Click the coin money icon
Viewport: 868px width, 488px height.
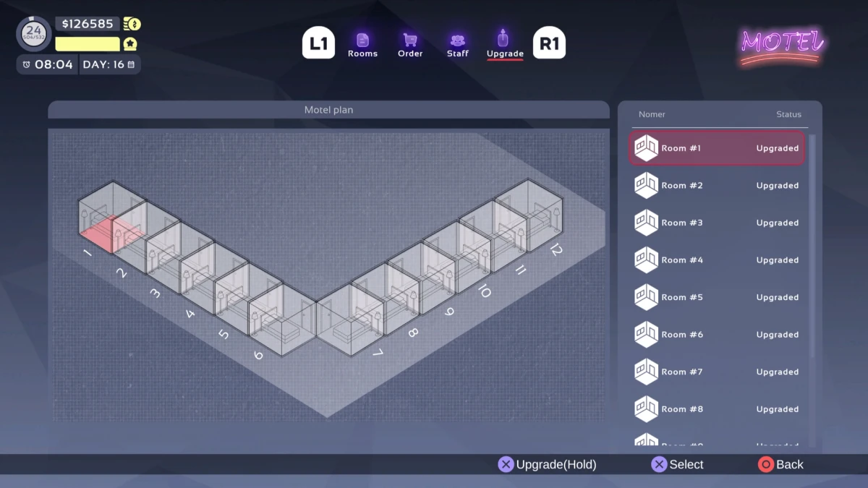pos(132,24)
